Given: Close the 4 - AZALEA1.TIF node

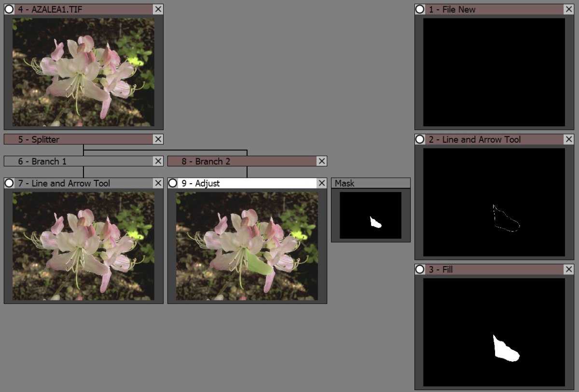Looking at the screenshot, I should click(x=158, y=9).
